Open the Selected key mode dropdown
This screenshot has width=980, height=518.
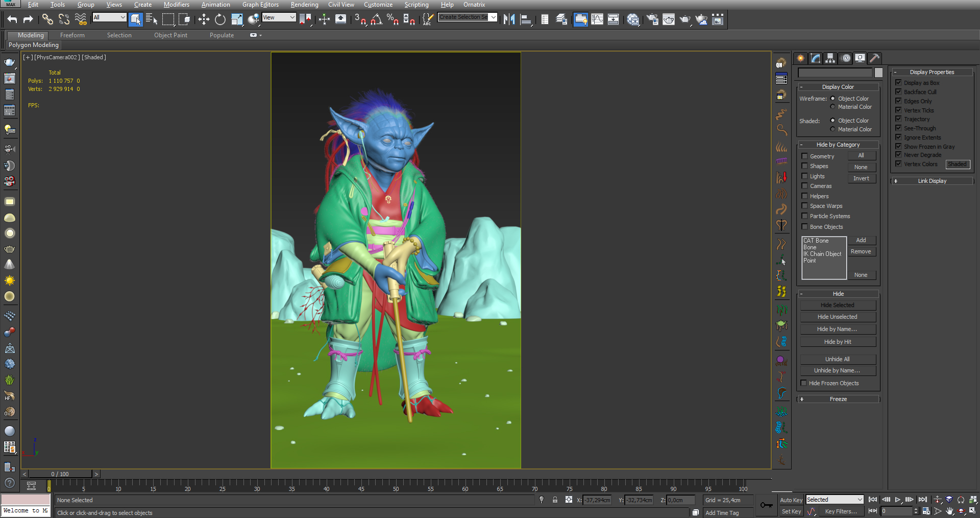pos(835,500)
